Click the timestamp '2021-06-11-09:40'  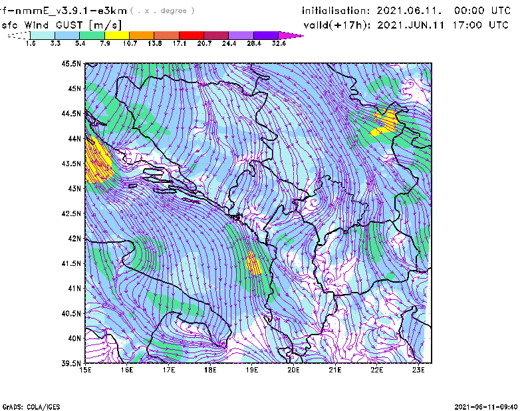(486, 407)
